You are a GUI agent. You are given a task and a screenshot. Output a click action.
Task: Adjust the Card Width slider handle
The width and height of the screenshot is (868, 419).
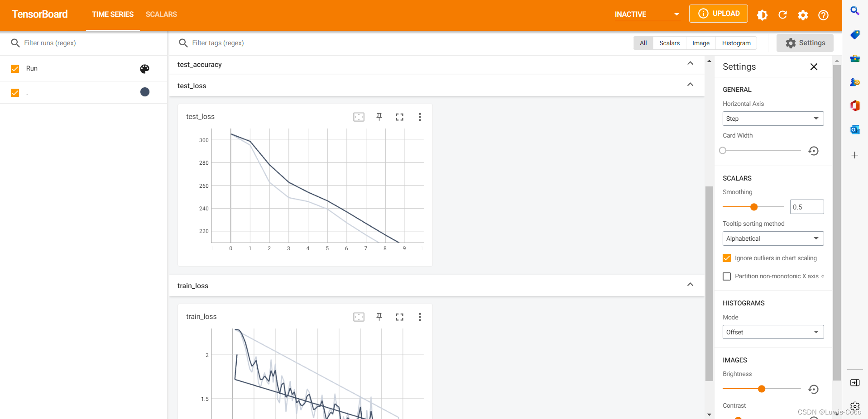pos(723,151)
